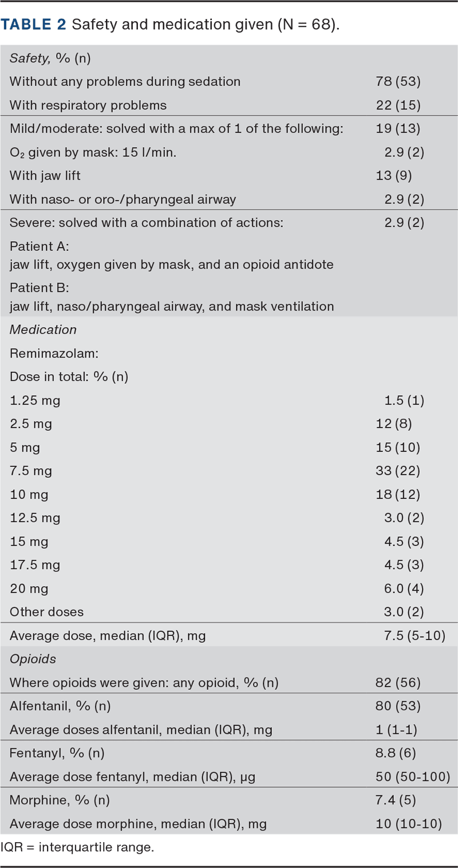Click the "Severe: solved with a combination" row

tap(146, 222)
